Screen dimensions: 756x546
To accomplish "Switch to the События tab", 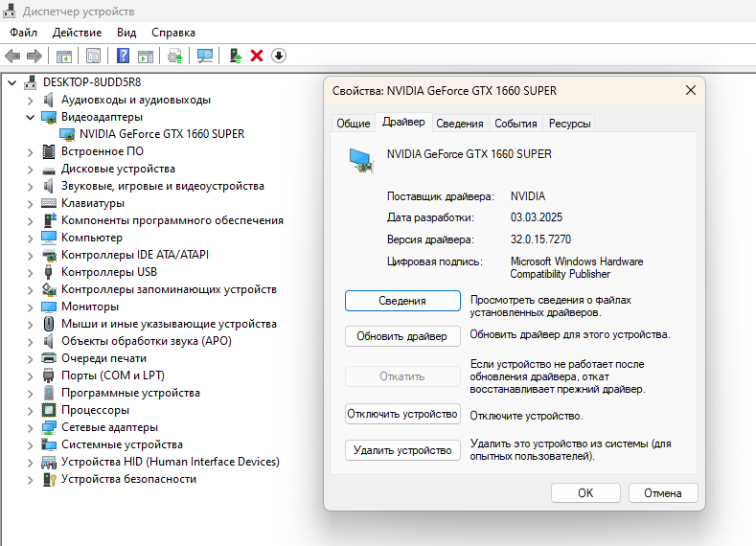I will (x=515, y=124).
